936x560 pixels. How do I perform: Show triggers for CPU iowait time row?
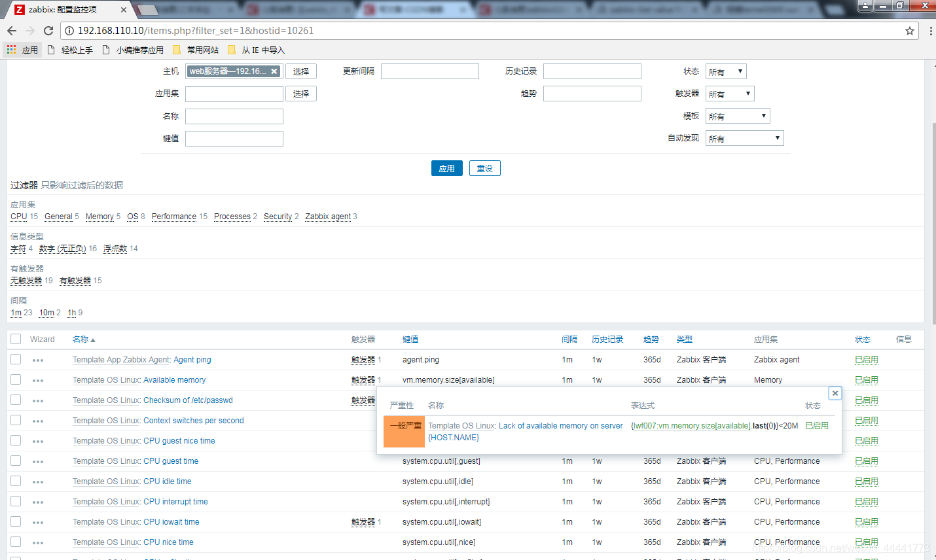363,522
